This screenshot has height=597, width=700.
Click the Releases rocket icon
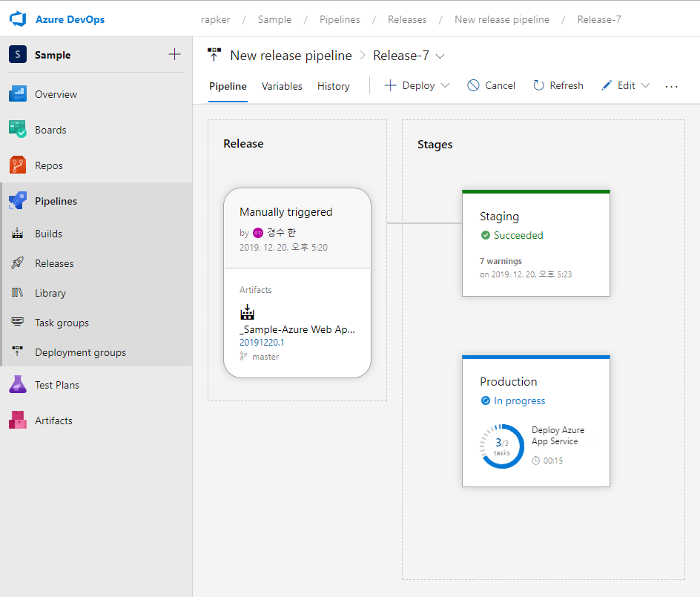(x=17, y=263)
